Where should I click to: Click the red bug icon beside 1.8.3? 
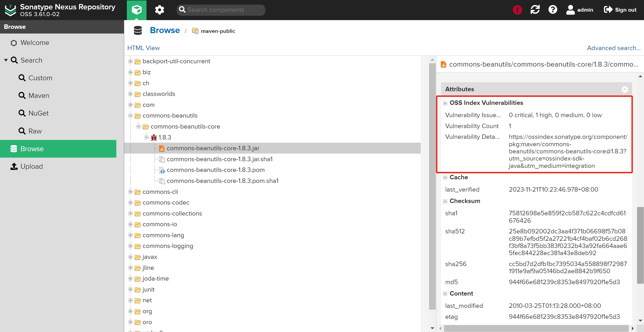(154, 137)
